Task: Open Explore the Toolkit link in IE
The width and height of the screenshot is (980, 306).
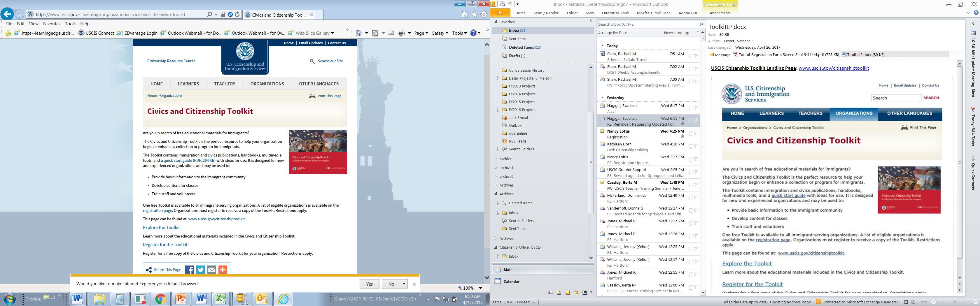Action: click(161, 228)
